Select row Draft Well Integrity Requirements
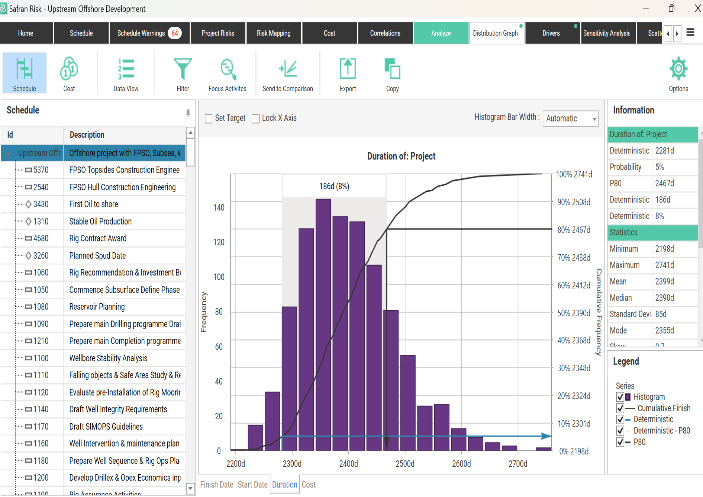 point(93,409)
